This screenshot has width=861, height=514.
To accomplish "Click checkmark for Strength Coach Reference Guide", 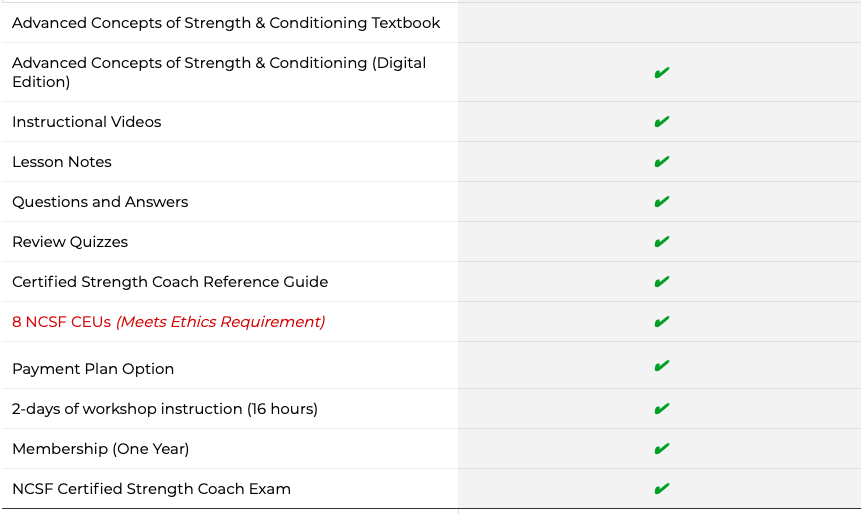I will click(x=661, y=282).
